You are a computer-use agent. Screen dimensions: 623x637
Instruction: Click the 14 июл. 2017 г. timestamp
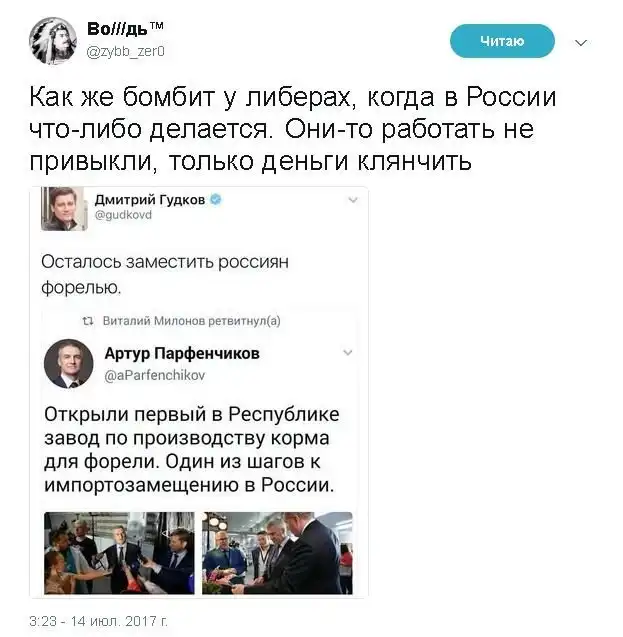pos(98,621)
